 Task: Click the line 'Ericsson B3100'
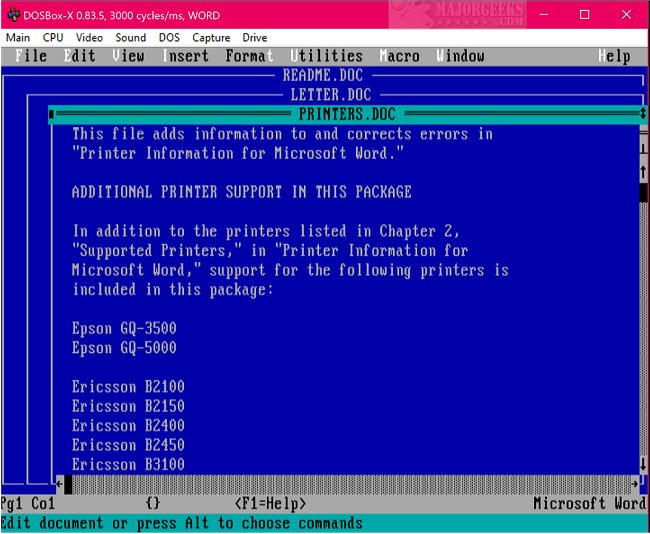[128, 464]
